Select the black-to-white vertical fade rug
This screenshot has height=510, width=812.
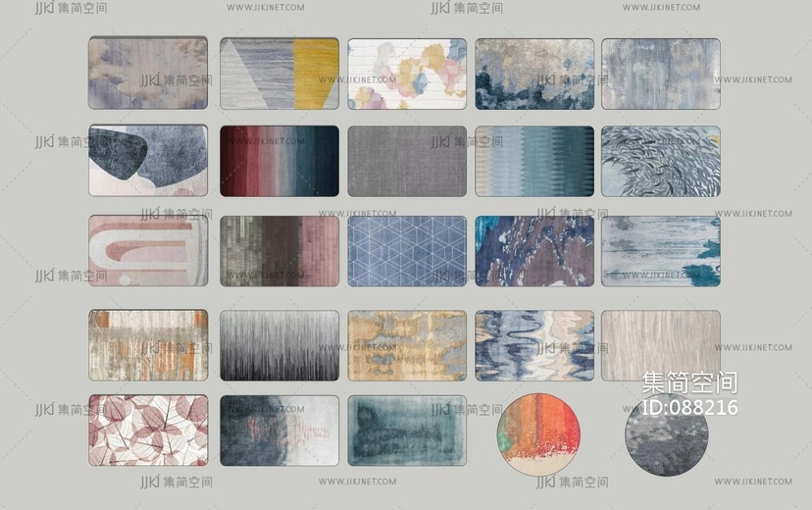coord(279,345)
